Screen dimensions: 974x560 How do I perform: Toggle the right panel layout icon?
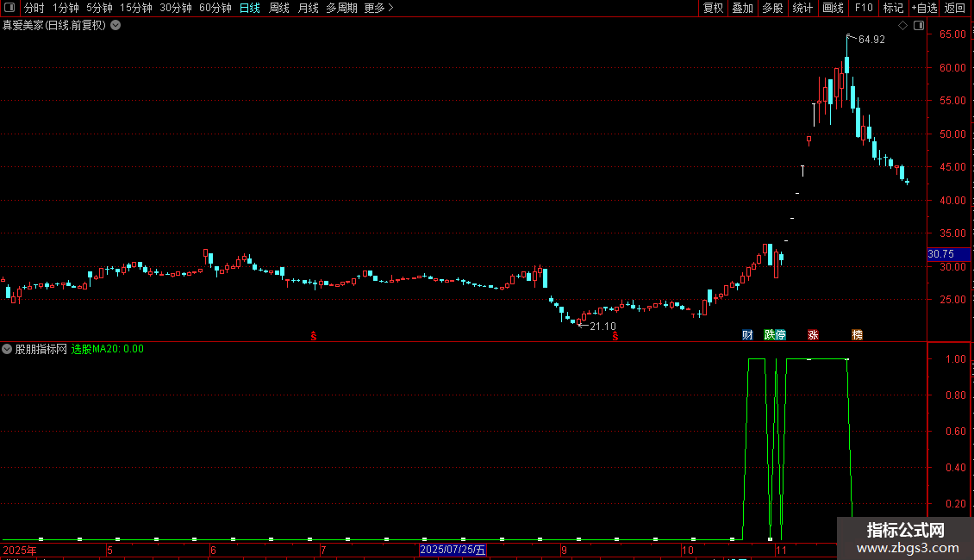[x=919, y=26]
